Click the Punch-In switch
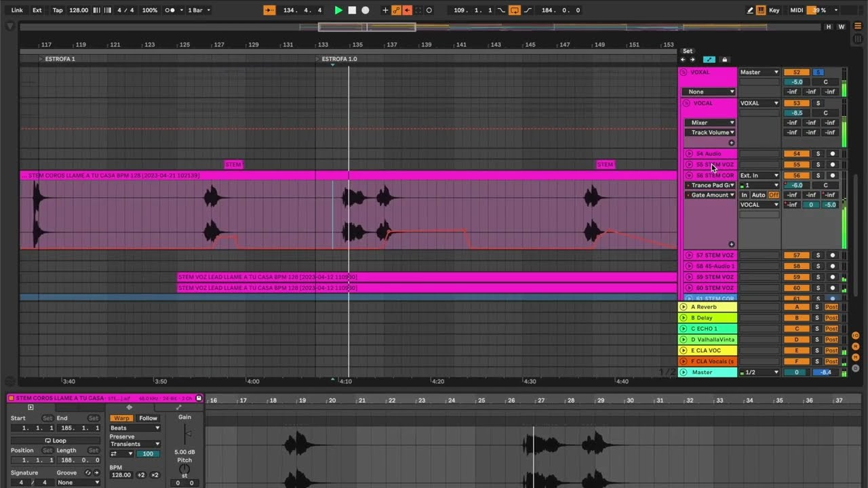Image resolution: width=868 pixels, height=488 pixels. 501,10
